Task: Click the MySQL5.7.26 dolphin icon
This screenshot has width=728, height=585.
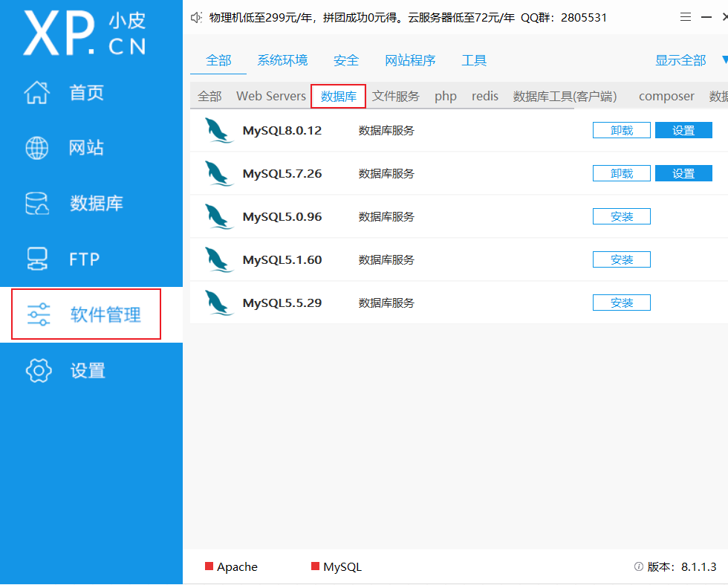Action: [x=218, y=173]
